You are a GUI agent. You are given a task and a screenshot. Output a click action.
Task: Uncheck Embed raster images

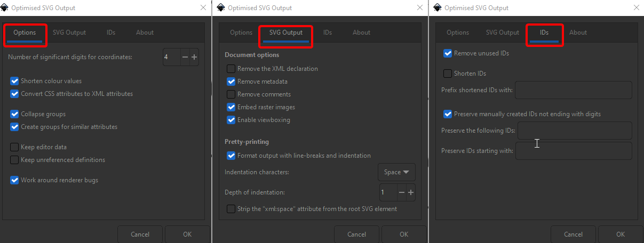(231, 107)
